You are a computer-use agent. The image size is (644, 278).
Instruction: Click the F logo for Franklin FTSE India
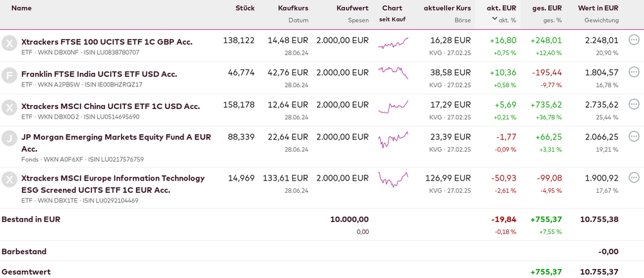click(x=9, y=75)
